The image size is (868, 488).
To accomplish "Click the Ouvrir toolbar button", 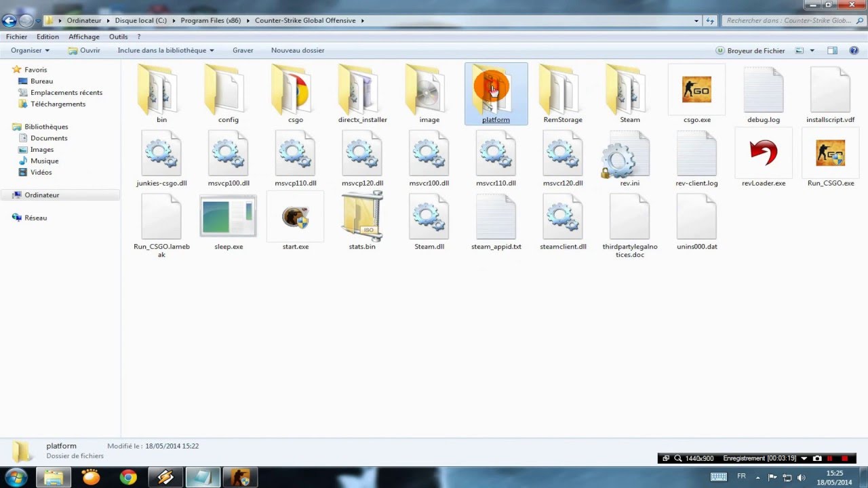I will coord(84,51).
